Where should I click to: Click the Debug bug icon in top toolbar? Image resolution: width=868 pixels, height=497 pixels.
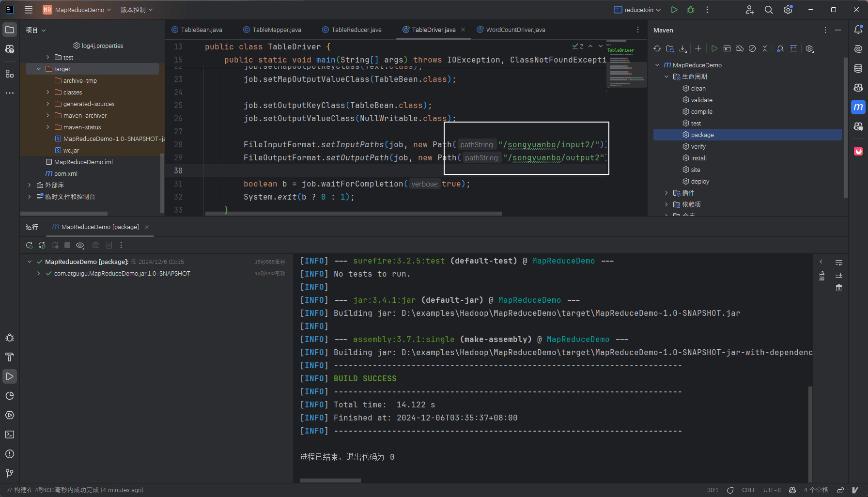point(691,10)
